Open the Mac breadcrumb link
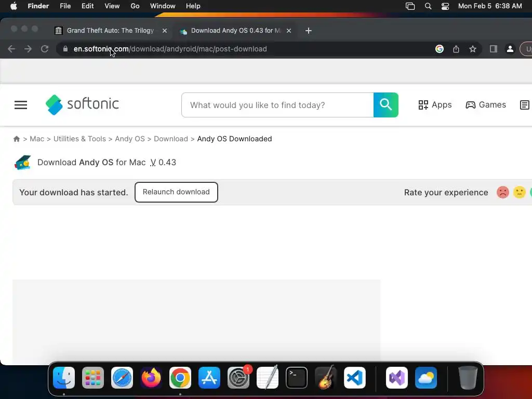Image resolution: width=532 pixels, height=399 pixels. click(37, 139)
